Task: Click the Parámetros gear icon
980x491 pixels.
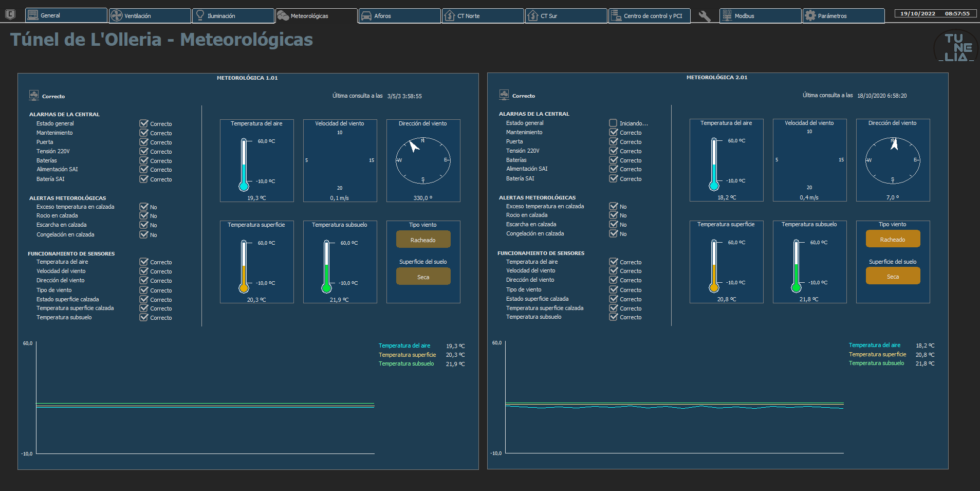Action: click(810, 15)
